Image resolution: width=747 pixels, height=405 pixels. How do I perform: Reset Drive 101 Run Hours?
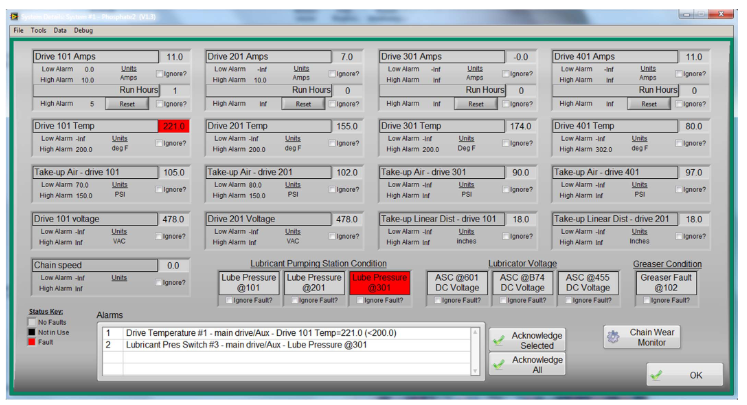pos(127,104)
